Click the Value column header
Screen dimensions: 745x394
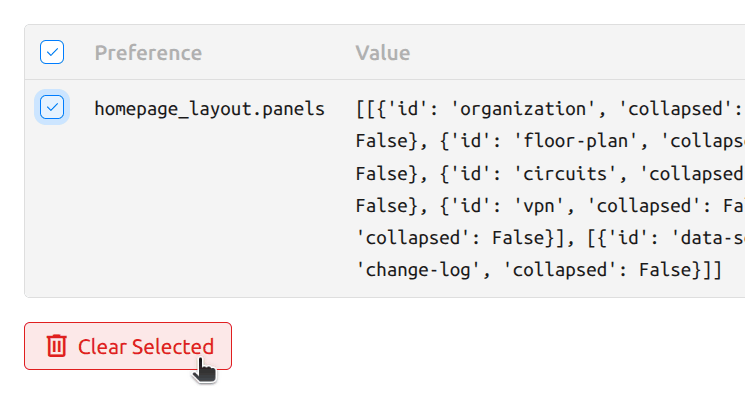click(382, 53)
